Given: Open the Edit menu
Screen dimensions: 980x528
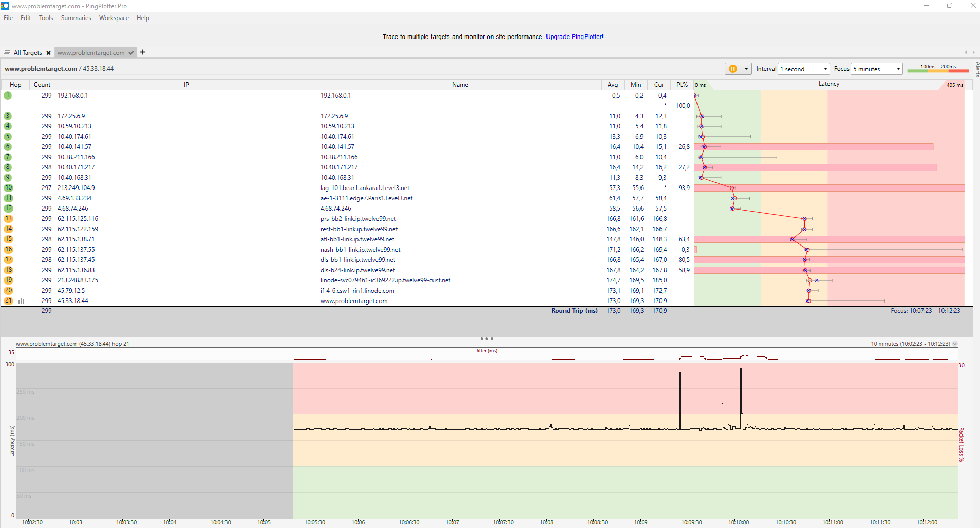Looking at the screenshot, I should coord(26,18).
